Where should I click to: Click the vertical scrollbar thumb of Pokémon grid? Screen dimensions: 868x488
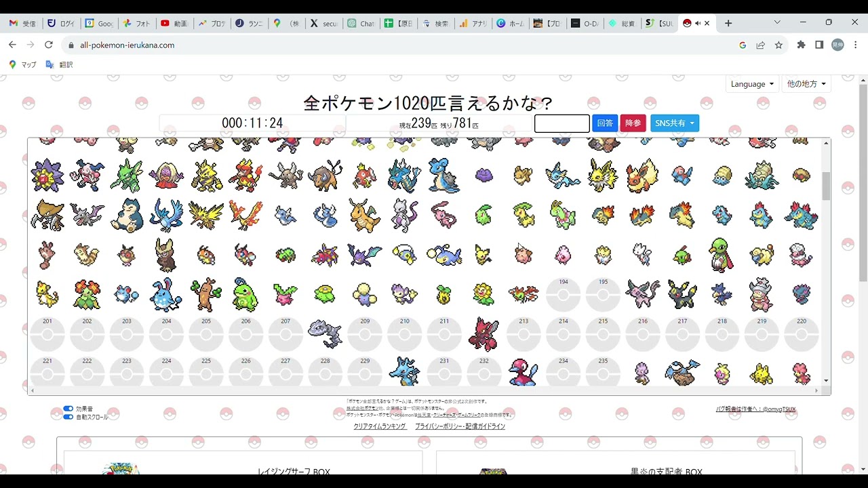pos(826,186)
